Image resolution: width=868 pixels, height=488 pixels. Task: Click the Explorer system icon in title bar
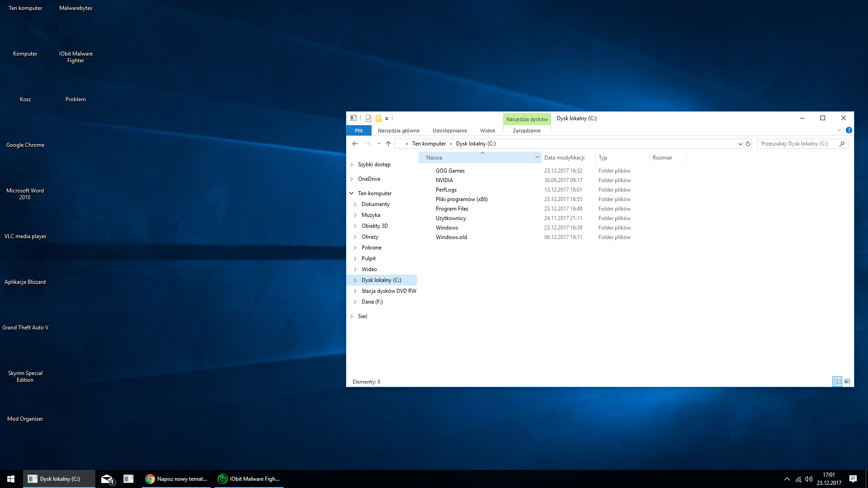point(354,118)
